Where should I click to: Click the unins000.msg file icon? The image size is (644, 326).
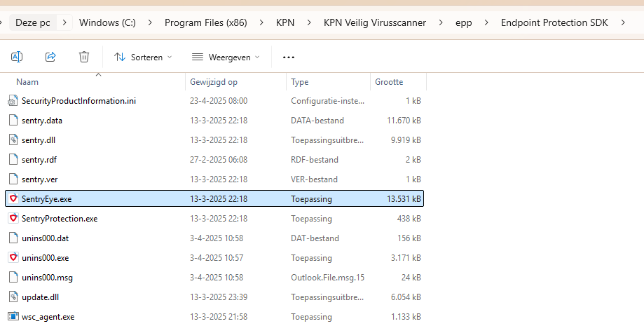[x=13, y=278]
